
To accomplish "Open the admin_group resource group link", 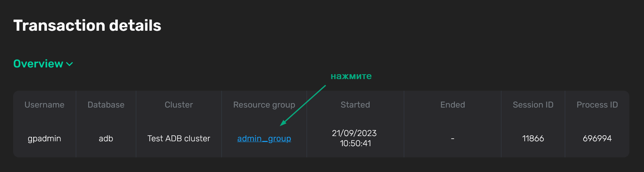I will tap(264, 139).
